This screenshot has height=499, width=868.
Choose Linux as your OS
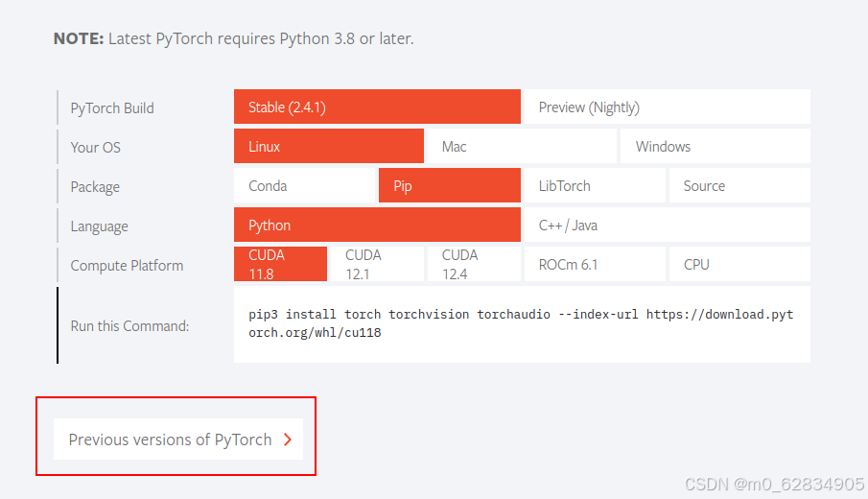pos(329,146)
